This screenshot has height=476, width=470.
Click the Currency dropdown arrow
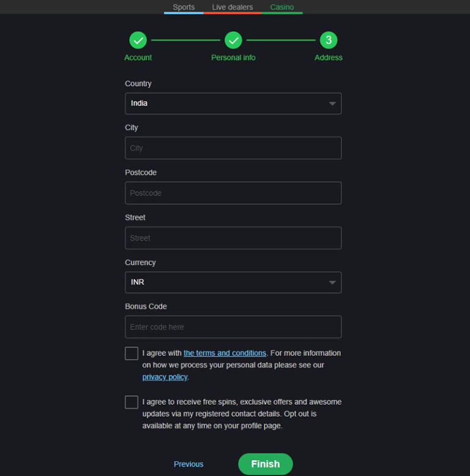click(x=332, y=282)
